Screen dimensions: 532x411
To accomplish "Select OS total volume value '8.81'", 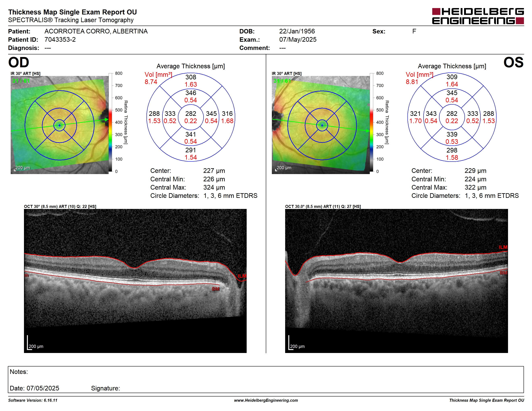I will point(412,82).
